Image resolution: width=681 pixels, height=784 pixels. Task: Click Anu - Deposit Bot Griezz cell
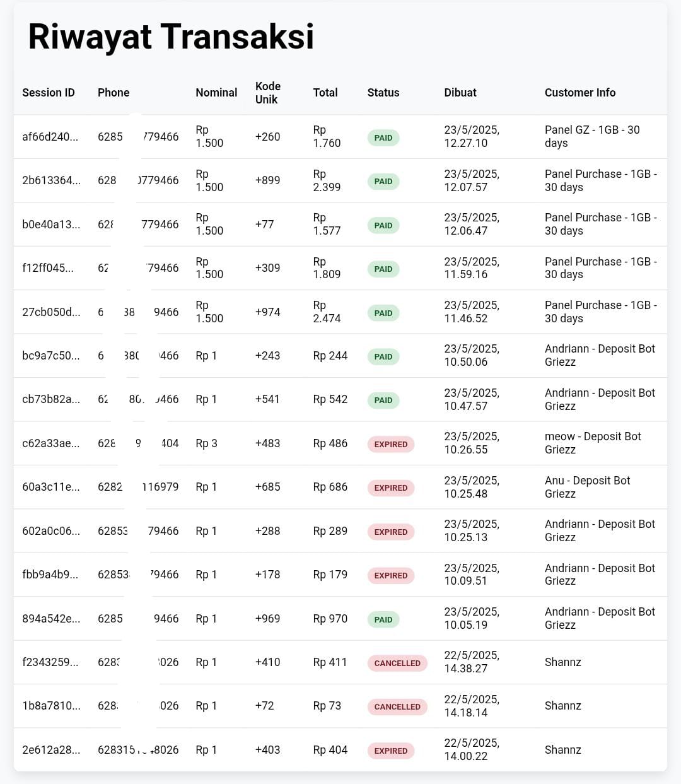pos(587,487)
